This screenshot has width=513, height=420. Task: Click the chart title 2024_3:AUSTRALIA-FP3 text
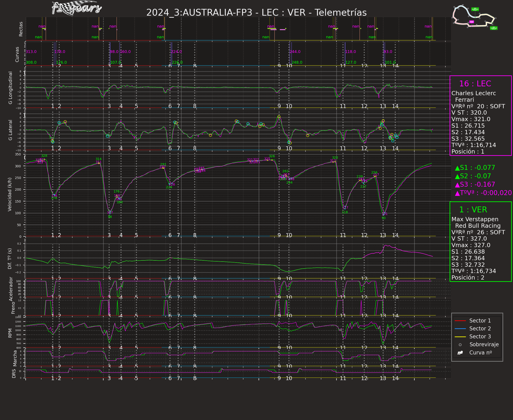(x=199, y=13)
